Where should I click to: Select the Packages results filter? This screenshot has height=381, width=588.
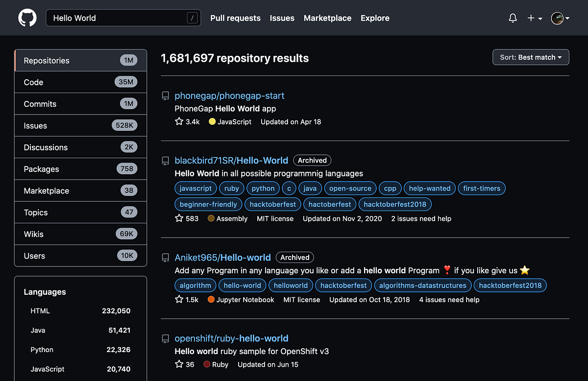pos(81,169)
